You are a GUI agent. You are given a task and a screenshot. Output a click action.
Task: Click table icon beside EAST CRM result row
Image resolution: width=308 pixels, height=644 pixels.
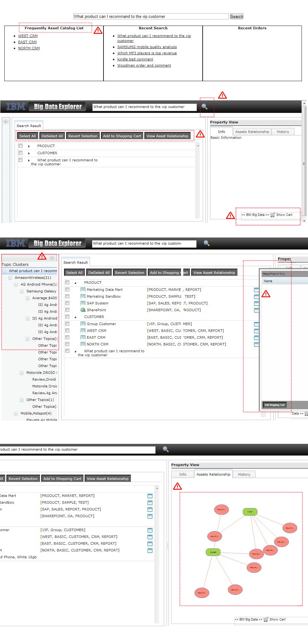click(x=83, y=337)
